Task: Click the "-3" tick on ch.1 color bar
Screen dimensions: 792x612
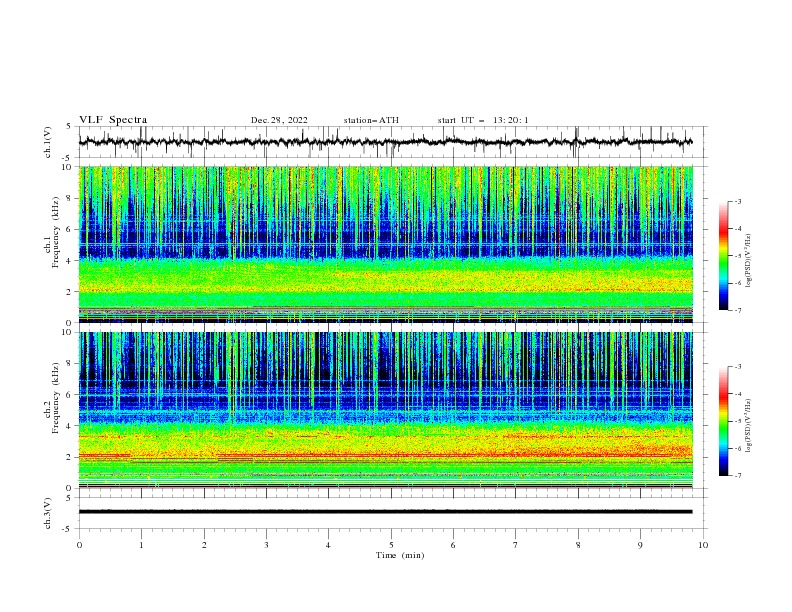Action: pos(737,201)
